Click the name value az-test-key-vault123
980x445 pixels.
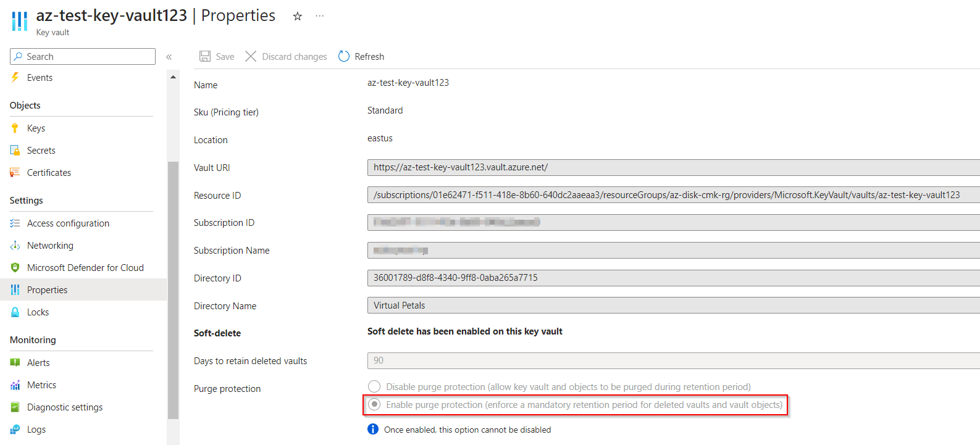click(x=408, y=83)
